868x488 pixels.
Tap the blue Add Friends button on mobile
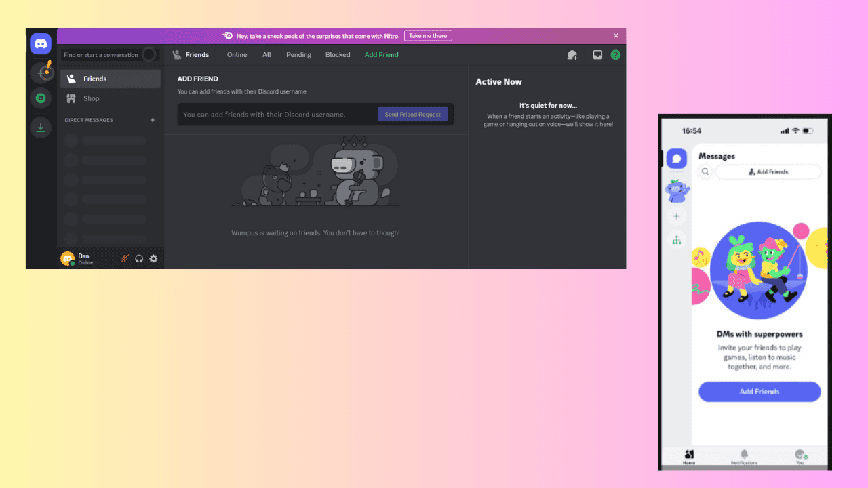tap(759, 391)
